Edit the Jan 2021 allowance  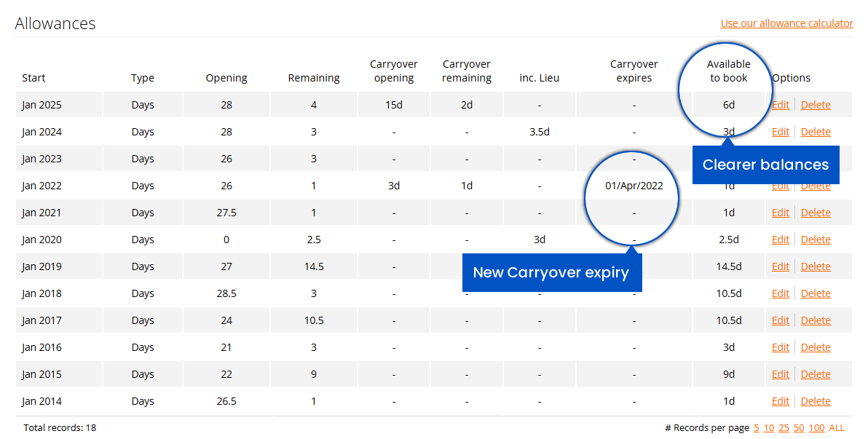tap(780, 212)
